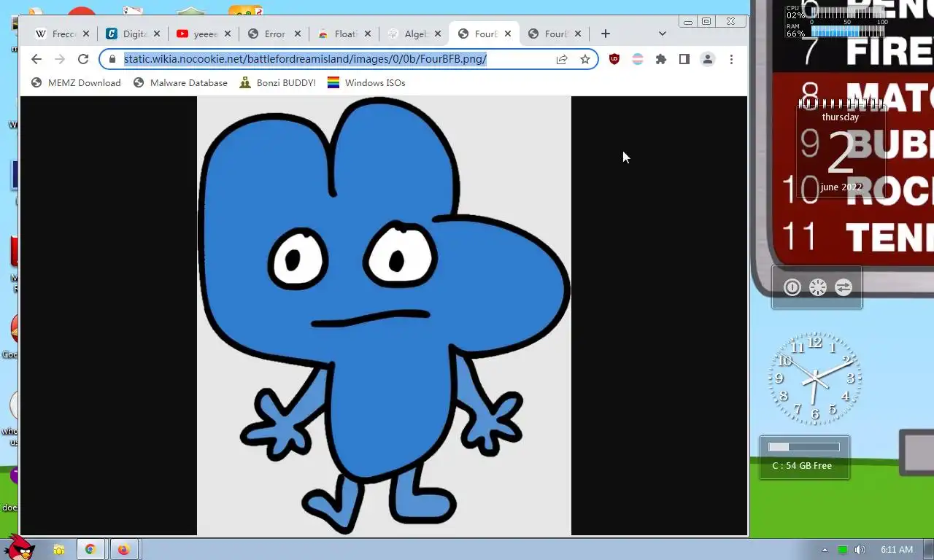Click the forward navigation arrow
This screenshot has width=934, height=560.
point(60,59)
